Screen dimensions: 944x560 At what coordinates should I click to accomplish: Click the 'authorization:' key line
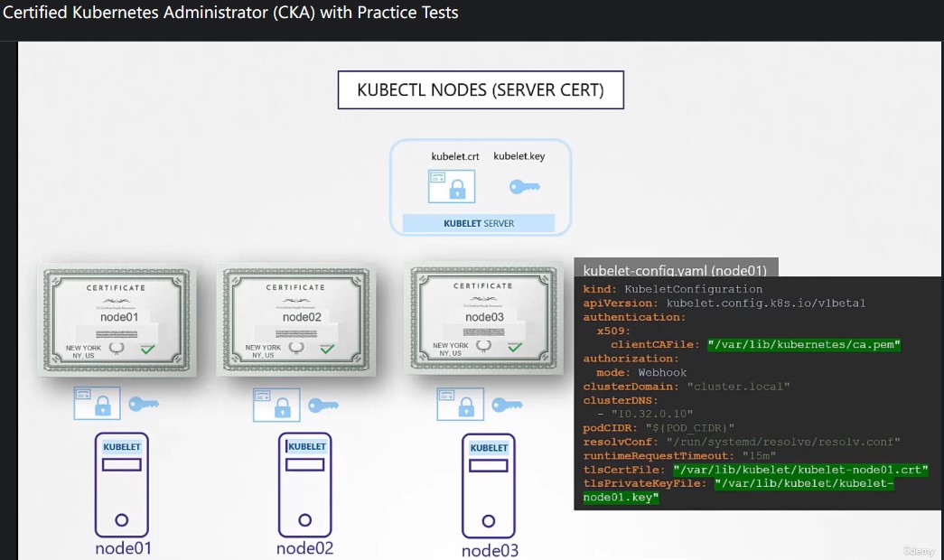(631, 359)
